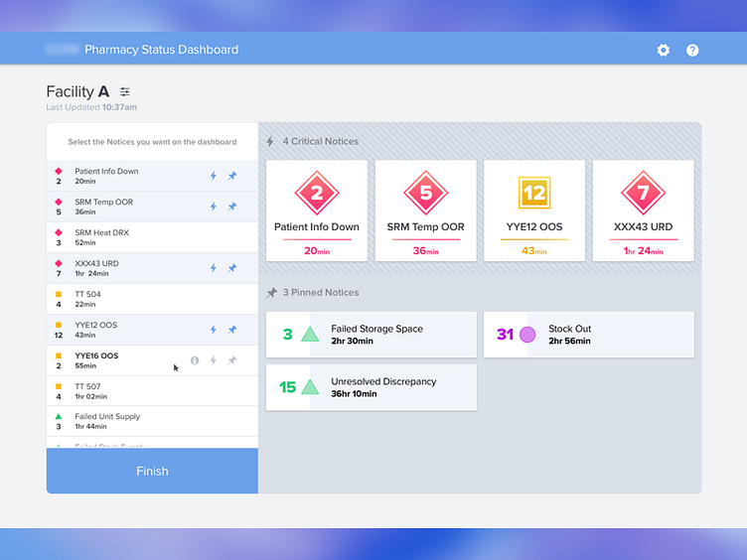
Task: Open Failed Storage Space pinned notice
Action: pyautogui.click(x=372, y=335)
